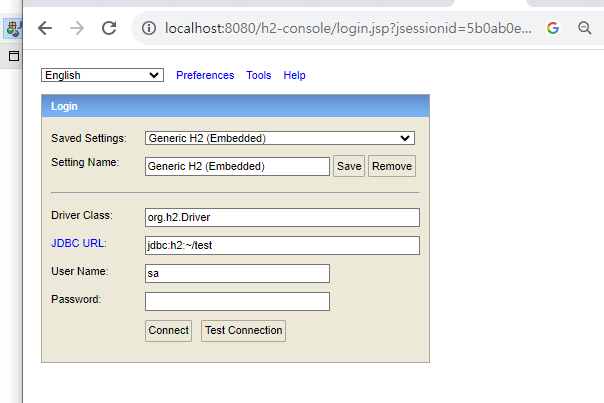This screenshot has width=604, height=403.
Task: Click the app icon at top of left sidebar
Action: click(13, 29)
